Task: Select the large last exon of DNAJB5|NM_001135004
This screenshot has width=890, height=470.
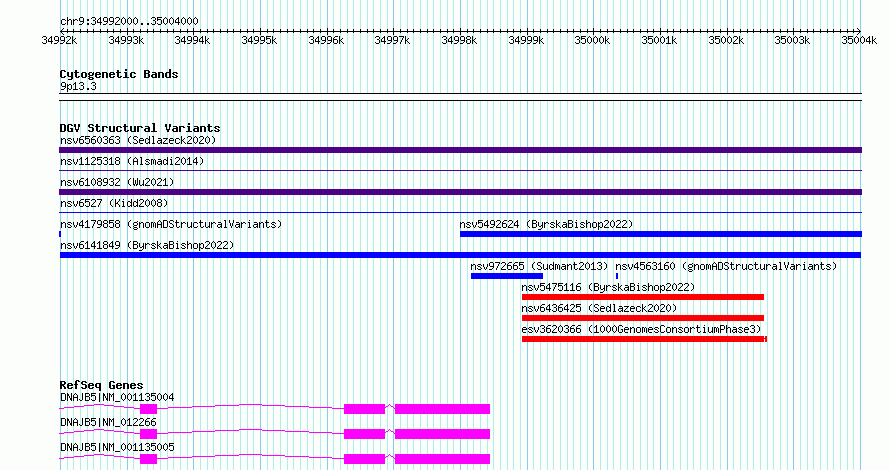Action: [x=442, y=409]
